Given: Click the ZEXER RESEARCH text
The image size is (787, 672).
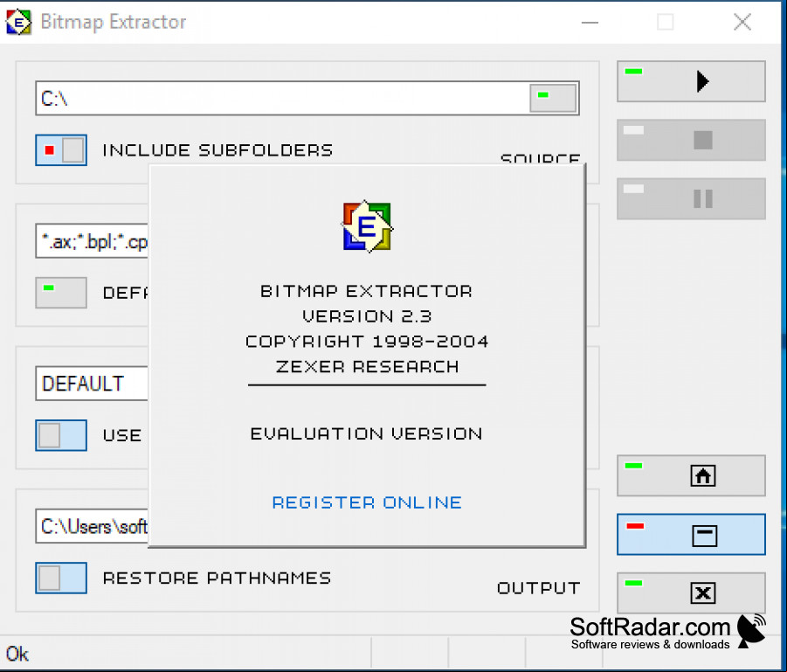Looking at the screenshot, I should [x=367, y=367].
